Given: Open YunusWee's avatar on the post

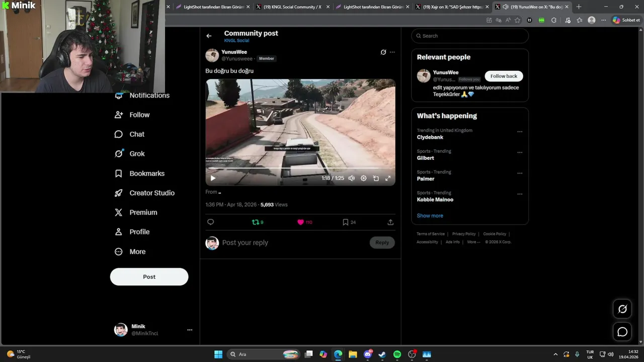Looking at the screenshot, I should click(212, 55).
